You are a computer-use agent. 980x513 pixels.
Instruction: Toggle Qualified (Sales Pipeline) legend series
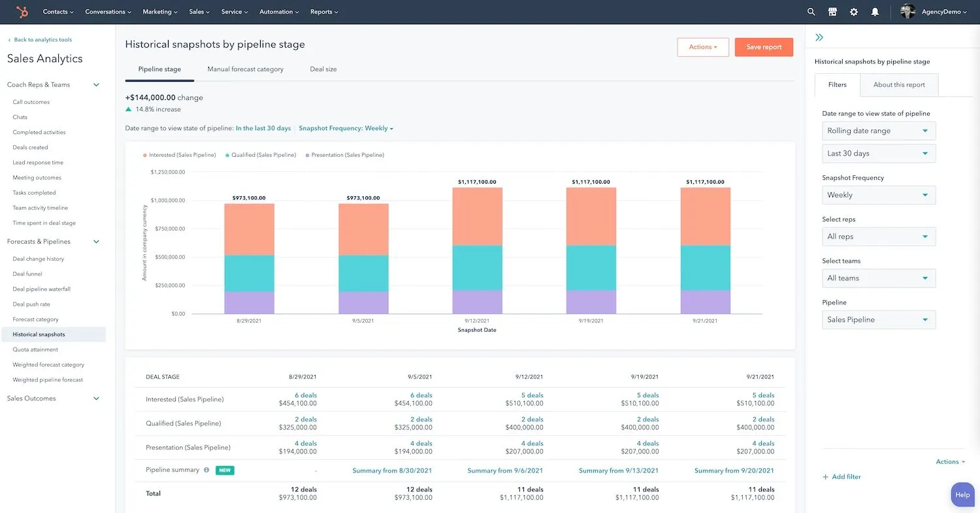click(260, 155)
